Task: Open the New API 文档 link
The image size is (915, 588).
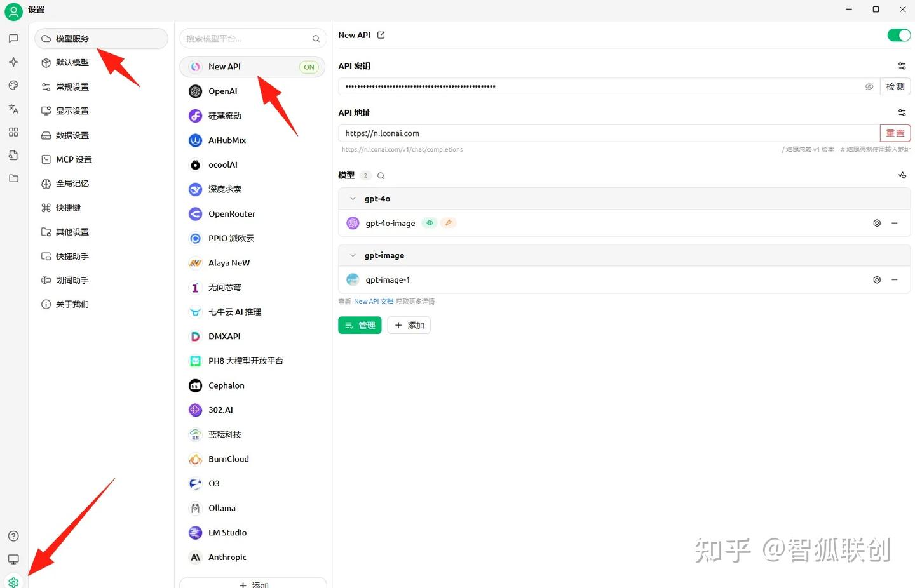Action: pyautogui.click(x=374, y=301)
